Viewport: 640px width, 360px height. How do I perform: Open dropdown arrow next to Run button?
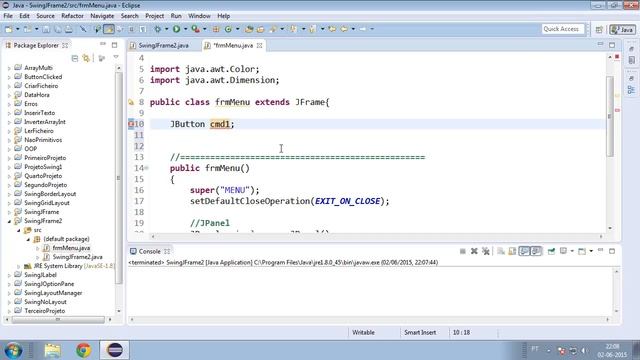click(185, 29)
